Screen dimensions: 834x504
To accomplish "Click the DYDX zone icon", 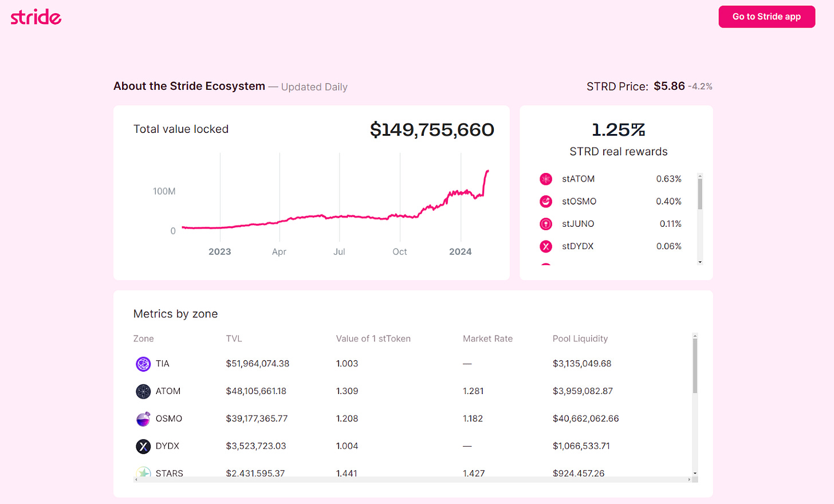I will coord(143,446).
